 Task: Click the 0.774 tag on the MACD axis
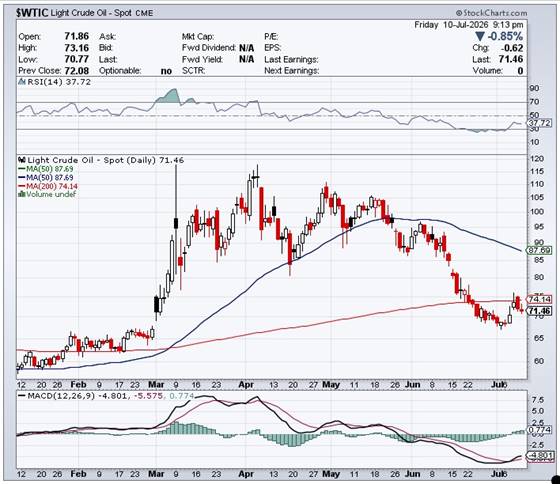(x=540, y=430)
